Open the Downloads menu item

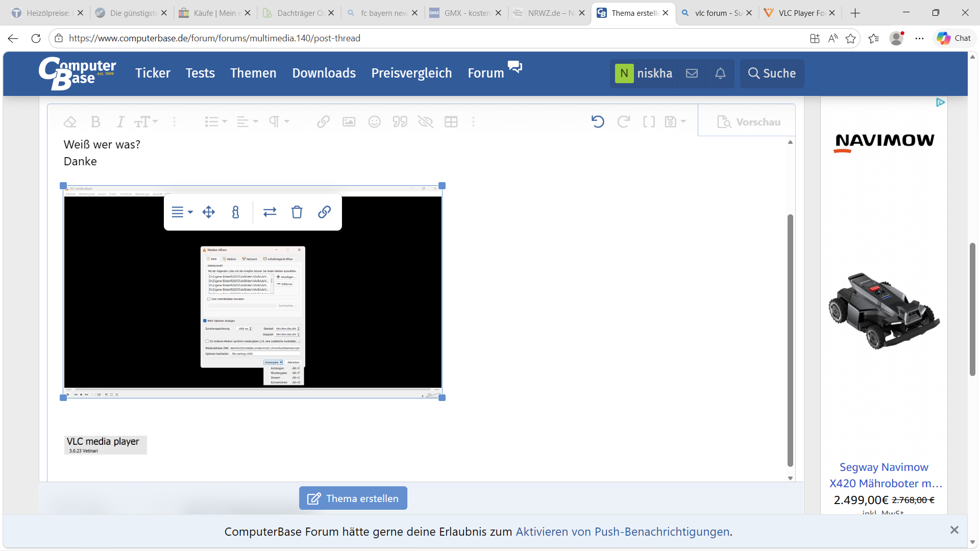(324, 73)
